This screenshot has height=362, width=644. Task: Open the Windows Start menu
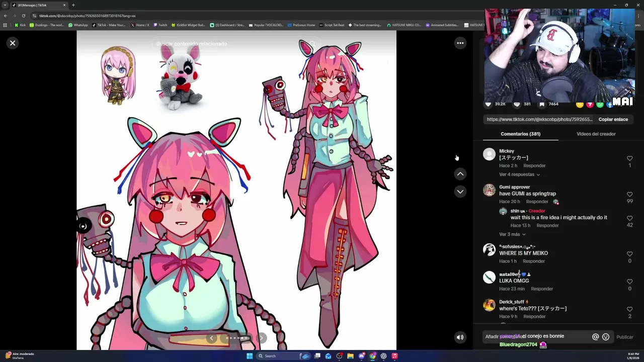[249, 356]
